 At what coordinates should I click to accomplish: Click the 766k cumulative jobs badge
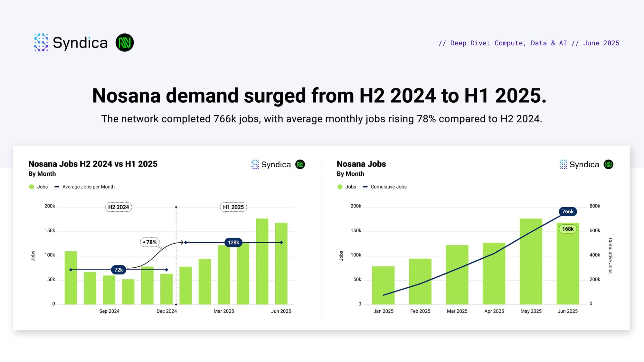[x=568, y=212]
